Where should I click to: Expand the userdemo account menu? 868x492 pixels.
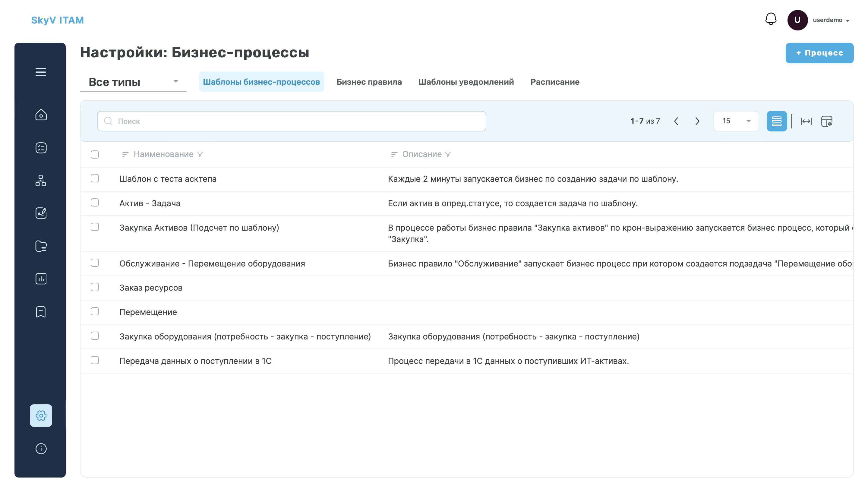[831, 20]
